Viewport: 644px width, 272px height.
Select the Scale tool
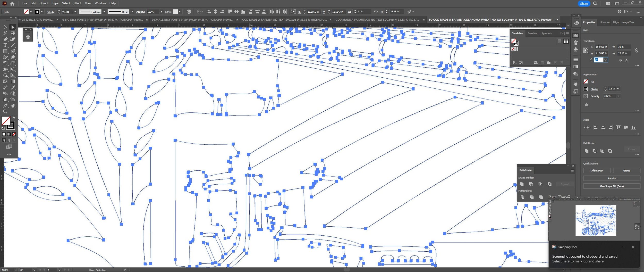click(13, 63)
